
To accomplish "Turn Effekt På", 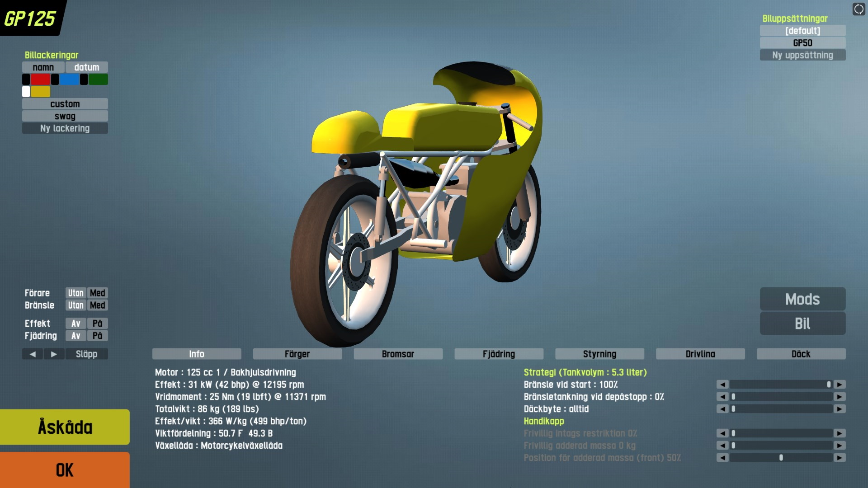I will [97, 324].
